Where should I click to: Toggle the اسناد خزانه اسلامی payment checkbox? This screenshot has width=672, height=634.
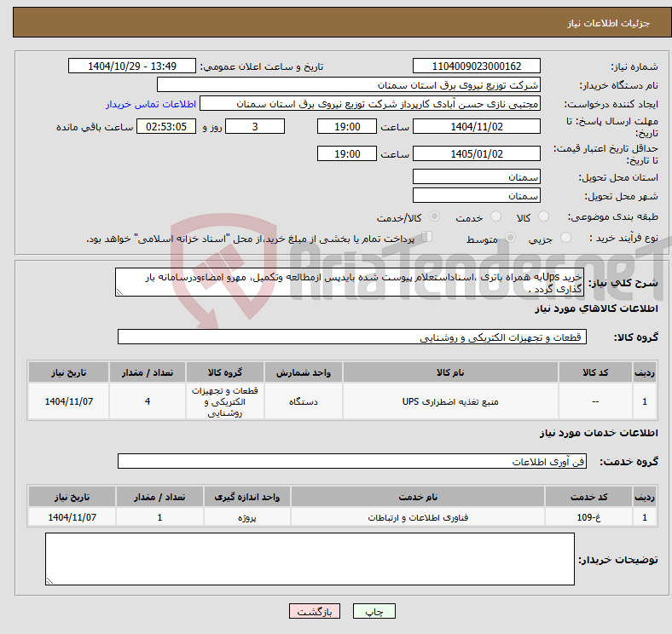point(427,236)
